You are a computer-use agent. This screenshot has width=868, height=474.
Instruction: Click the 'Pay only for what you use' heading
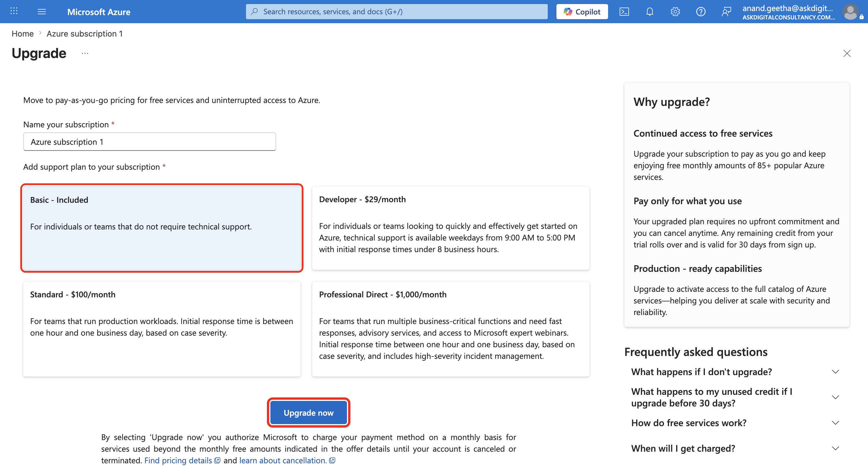[687, 201]
